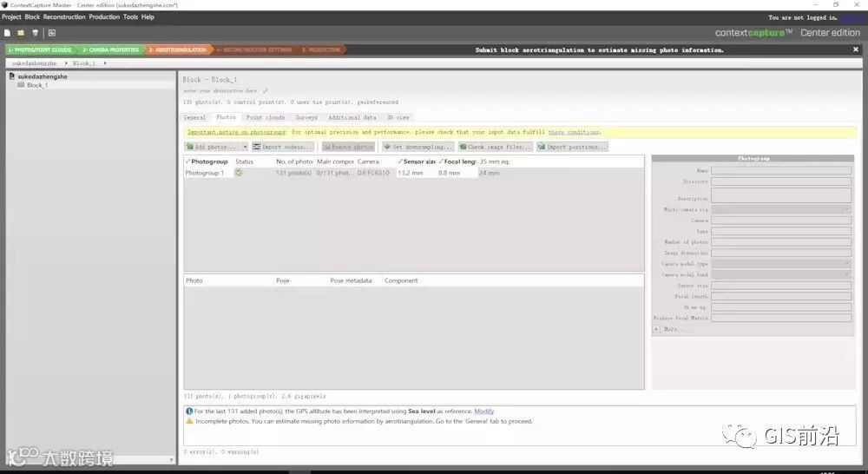Open the Project menu
This screenshot has width=868, height=474.
click(11, 17)
